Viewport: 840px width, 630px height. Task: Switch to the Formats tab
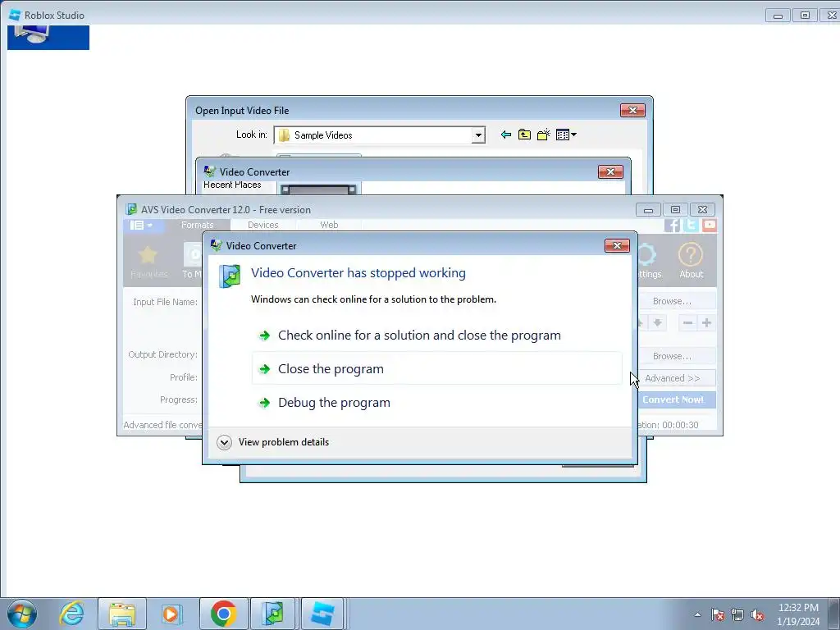coord(197,225)
